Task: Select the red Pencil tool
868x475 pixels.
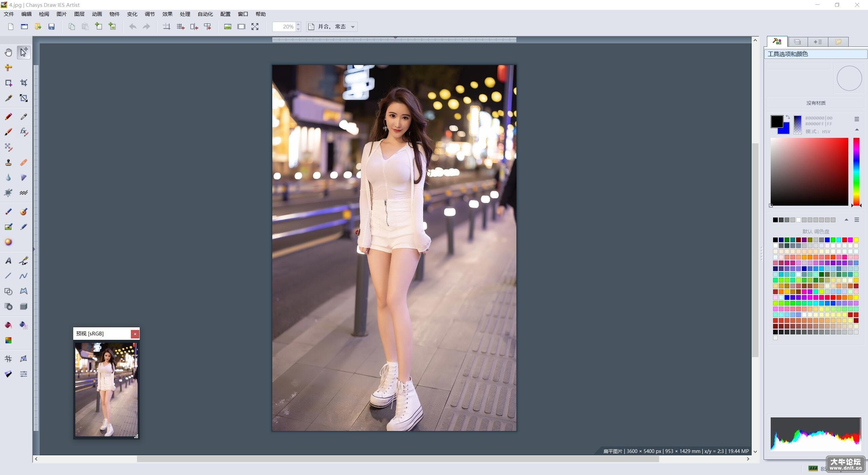Action: [8, 117]
